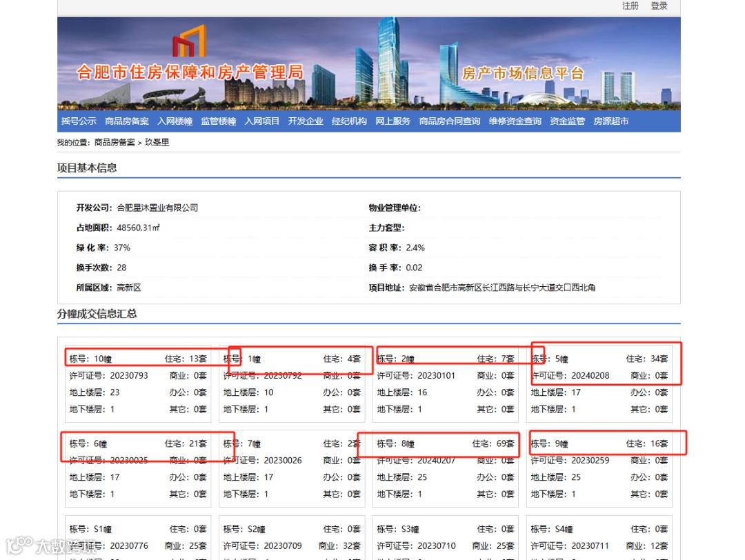Open building 9幢 card

(599, 469)
